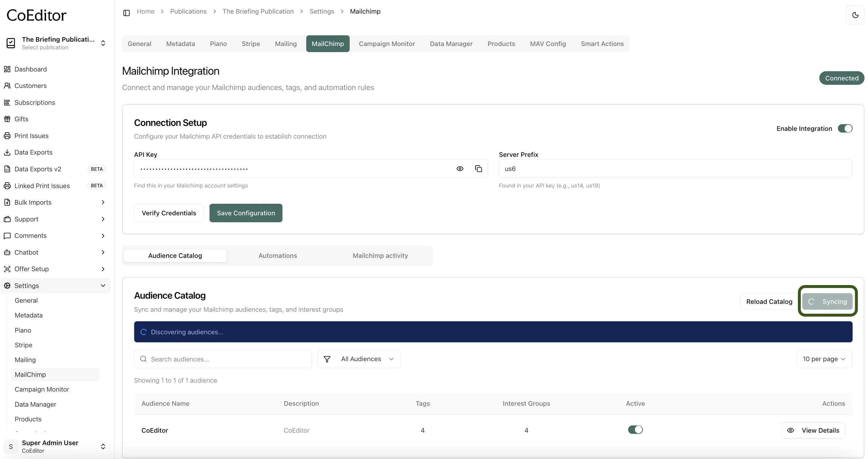Click the Data Exports download icon

point(7,152)
